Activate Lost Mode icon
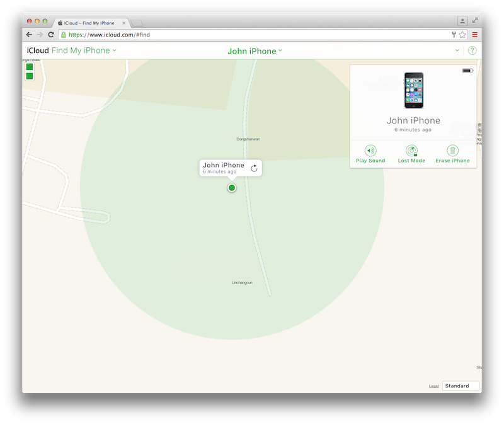 (x=412, y=151)
